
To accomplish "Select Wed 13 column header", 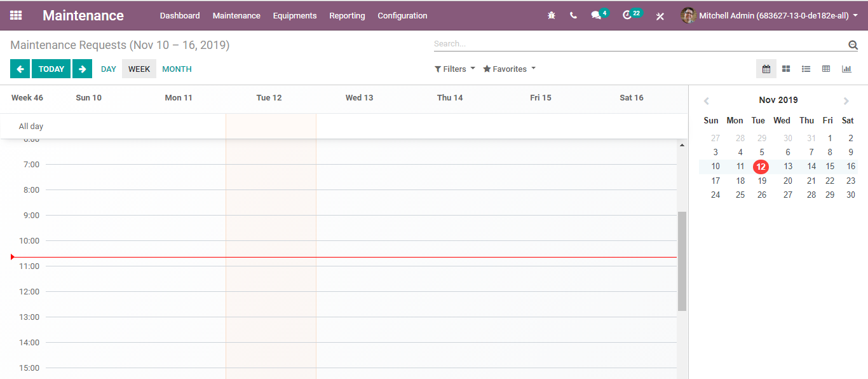I will tap(359, 97).
